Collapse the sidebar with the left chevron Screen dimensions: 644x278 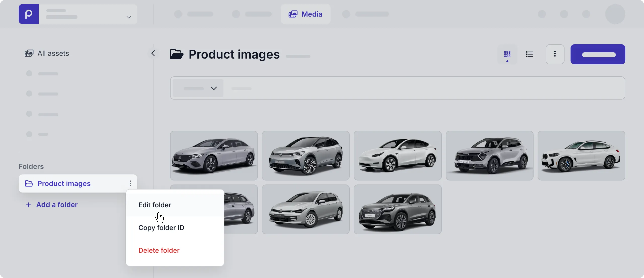coord(153,53)
